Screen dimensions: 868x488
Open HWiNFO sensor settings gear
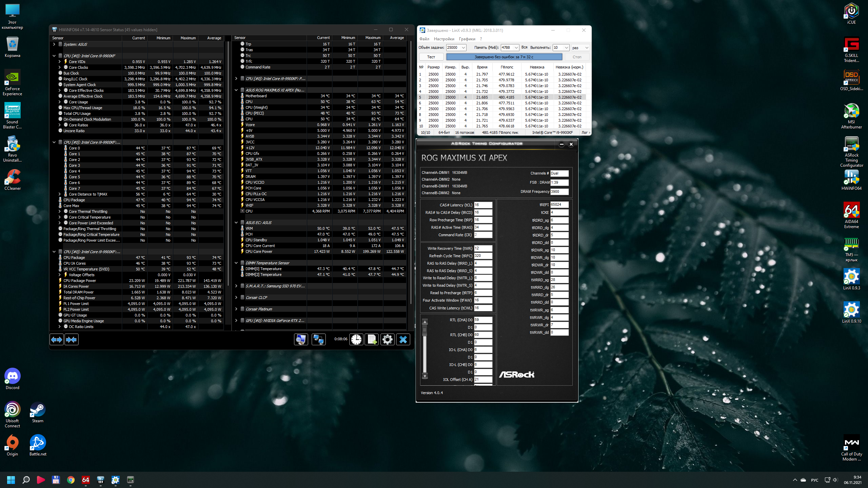(x=387, y=339)
